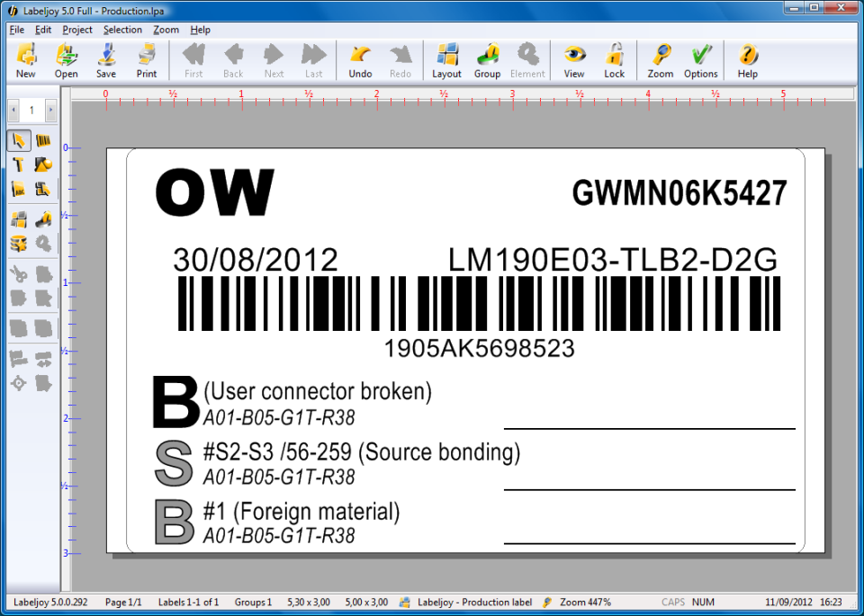Select the large black B letter
Image resolution: width=864 pixels, height=616 pixels.
175,402
